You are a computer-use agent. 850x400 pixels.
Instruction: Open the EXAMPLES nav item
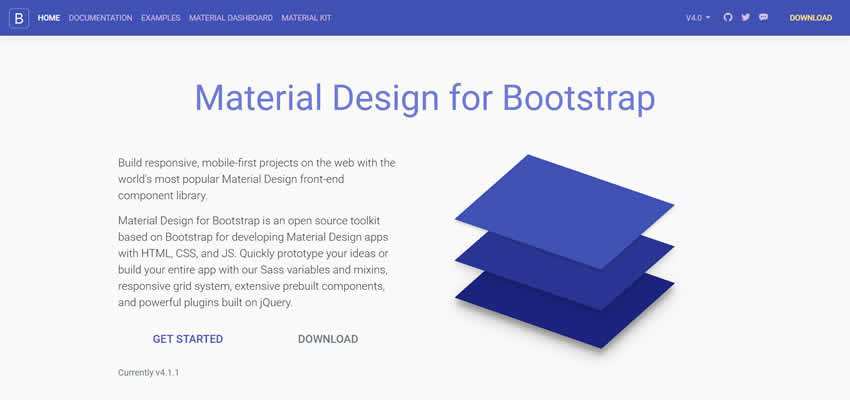coord(160,18)
